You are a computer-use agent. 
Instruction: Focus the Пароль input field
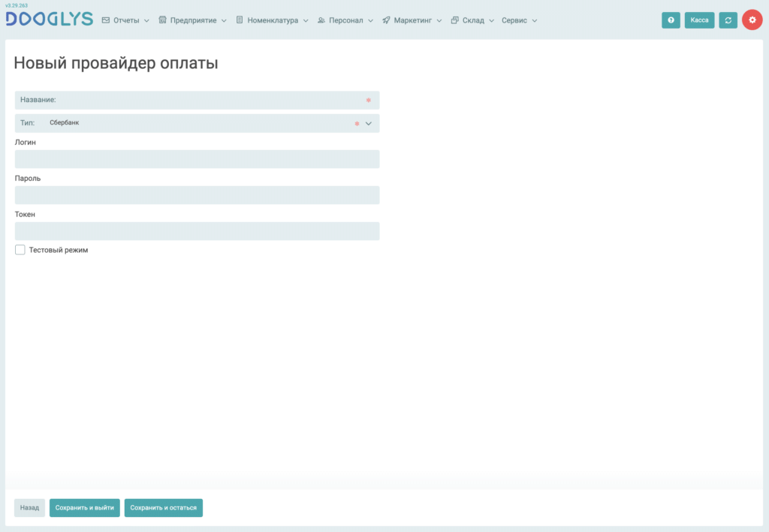coord(198,195)
